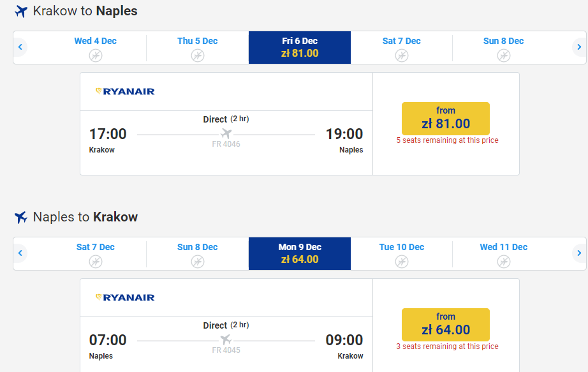Select the Fri 6 Dec zł 81.00 date tab
Image resolution: width=588 pixels, height=372 pixels.
(300, 47)
